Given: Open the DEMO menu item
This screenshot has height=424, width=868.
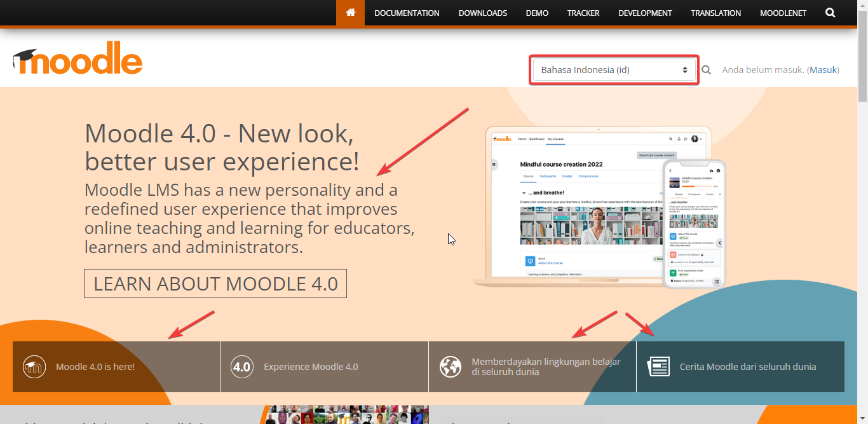Looking at the screenshot, I should (537, 13).
